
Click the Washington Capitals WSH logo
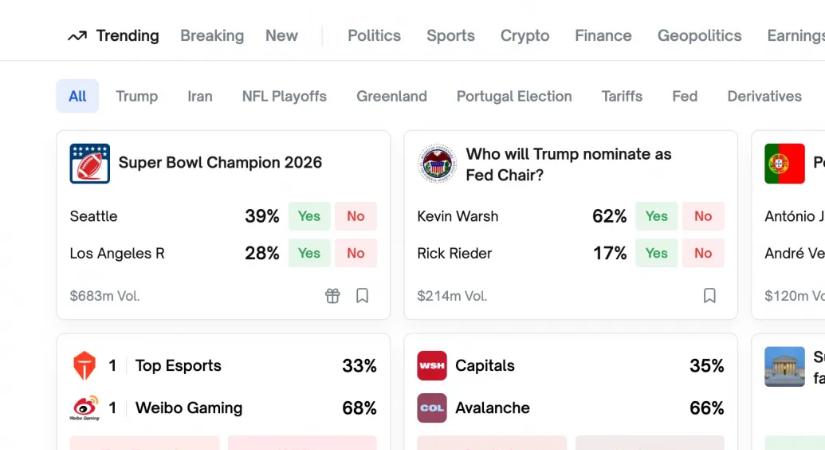point(432,366)
